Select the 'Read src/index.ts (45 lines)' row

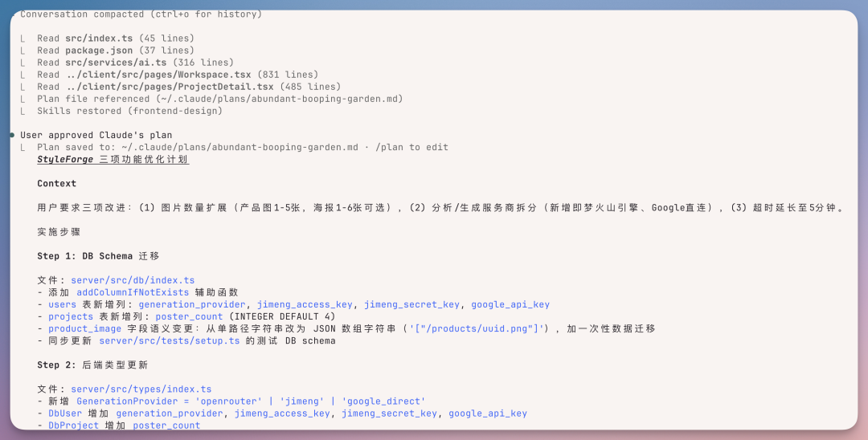(116, 39)
